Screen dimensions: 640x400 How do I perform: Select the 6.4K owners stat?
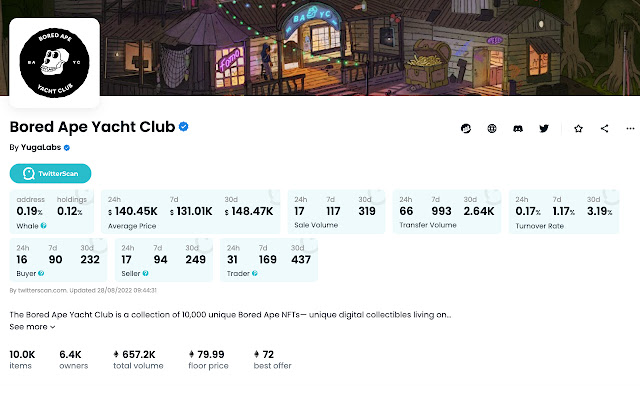73,359
